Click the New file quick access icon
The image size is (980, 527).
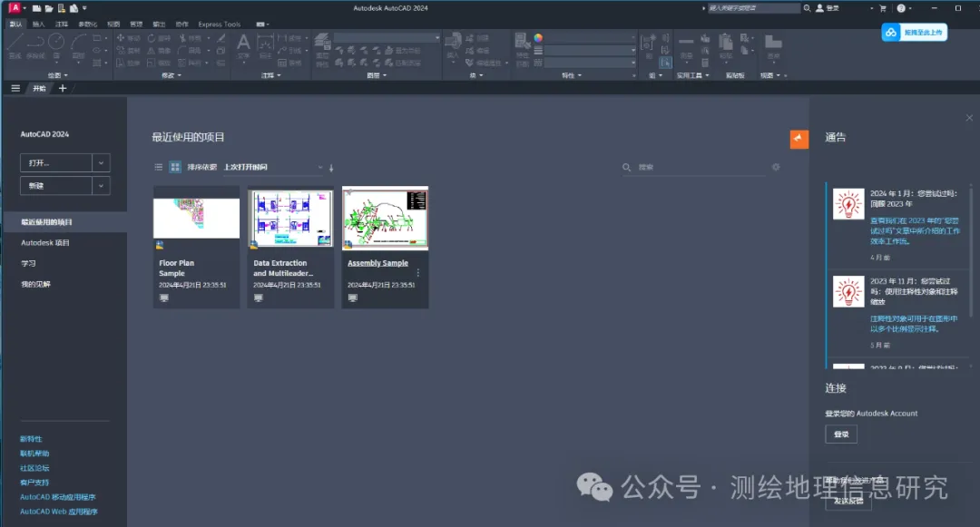pos(37,9)
